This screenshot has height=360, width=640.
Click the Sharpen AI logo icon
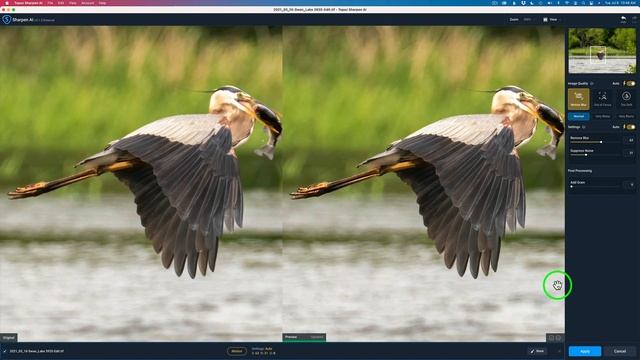pyautogui.click(x=7, y=20)
